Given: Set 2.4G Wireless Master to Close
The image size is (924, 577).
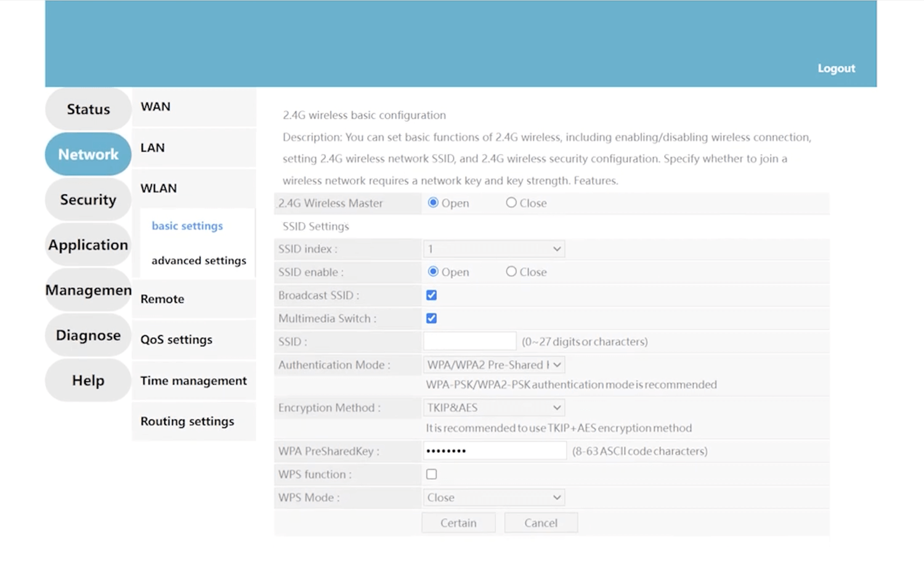Looking at the screenshot, I should [x=511, y=203].
